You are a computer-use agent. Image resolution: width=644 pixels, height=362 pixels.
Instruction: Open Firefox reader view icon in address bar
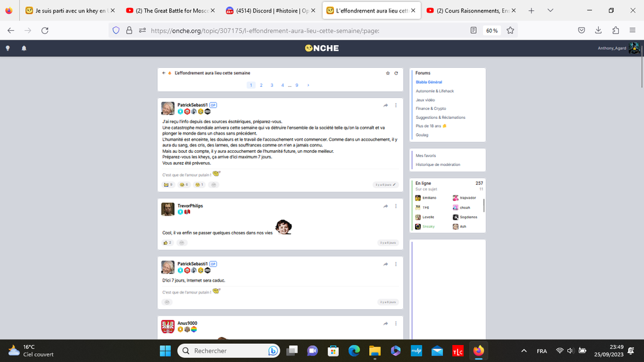tap(474, 30)
